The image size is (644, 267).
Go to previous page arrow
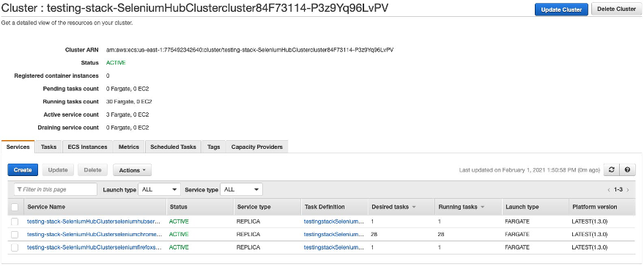[609, 190]
